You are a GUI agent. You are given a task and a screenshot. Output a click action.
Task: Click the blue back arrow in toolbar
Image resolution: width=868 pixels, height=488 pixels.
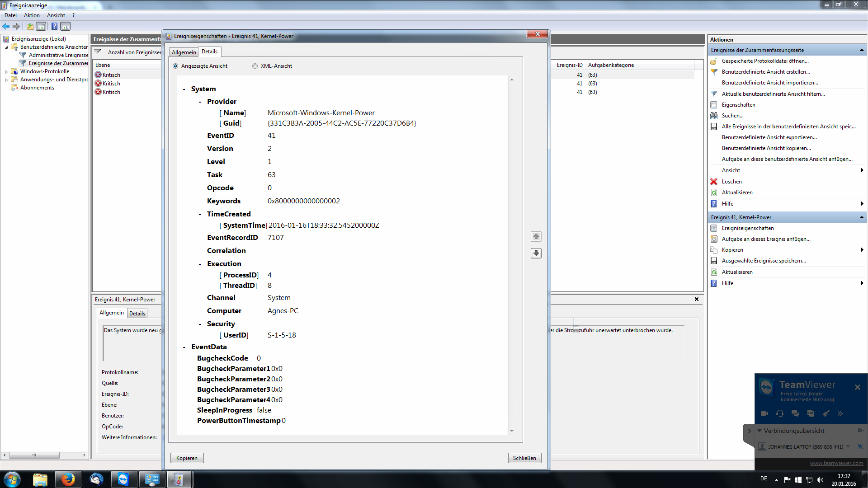[6, 26]
